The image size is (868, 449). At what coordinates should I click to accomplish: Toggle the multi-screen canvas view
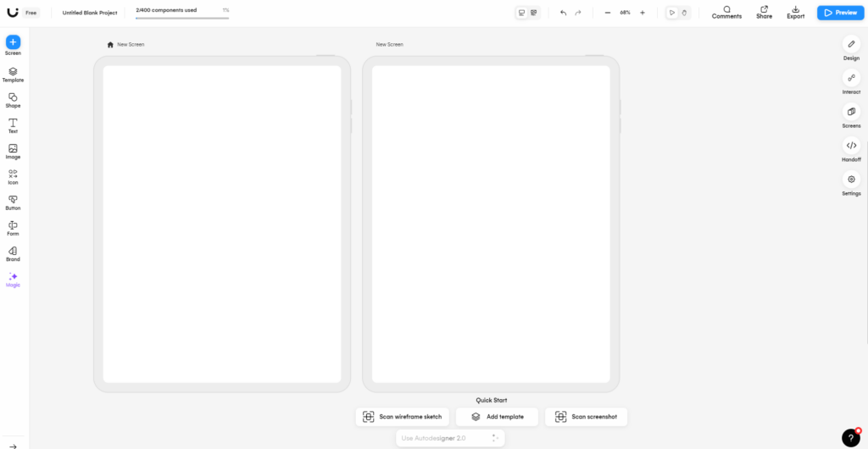pos(534,13)
